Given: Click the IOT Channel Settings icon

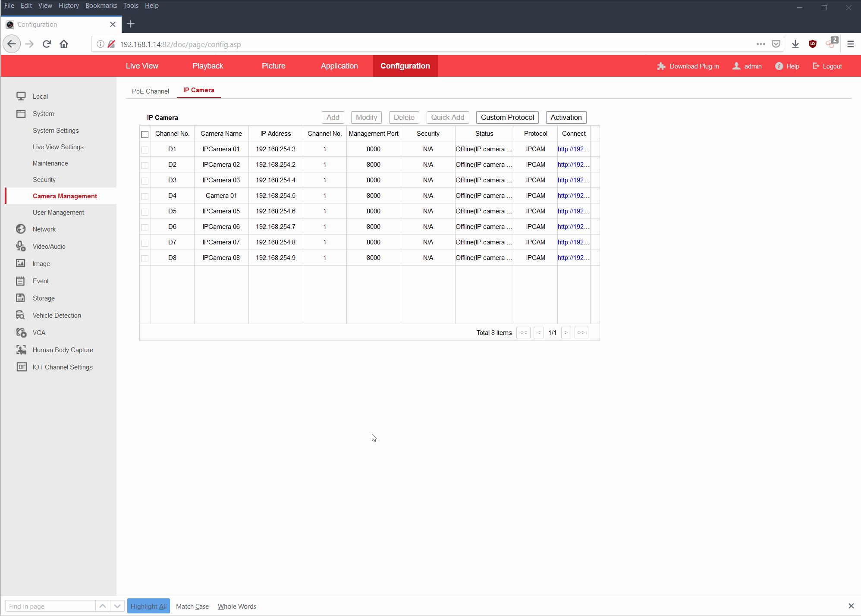Looking at the screenshot, I should coord(21,367).
